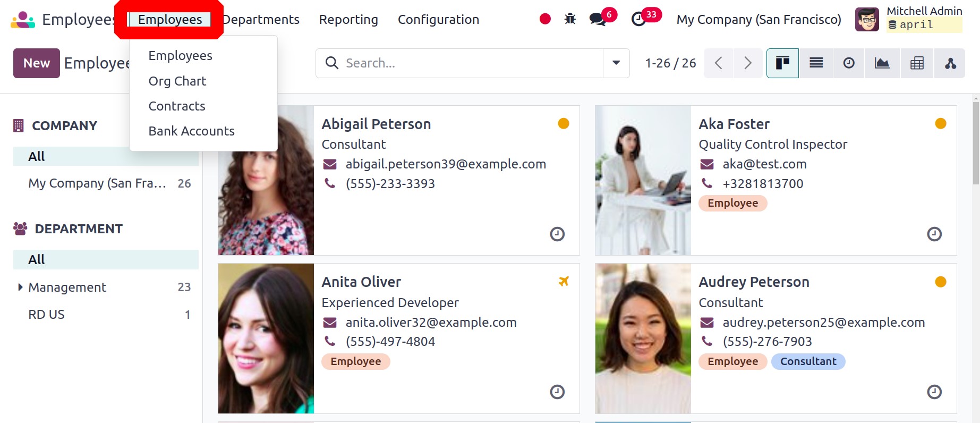Open the activities clock in the top bar
The width and height of the screenshot is (980, 423).
click(x=638, y=20)
